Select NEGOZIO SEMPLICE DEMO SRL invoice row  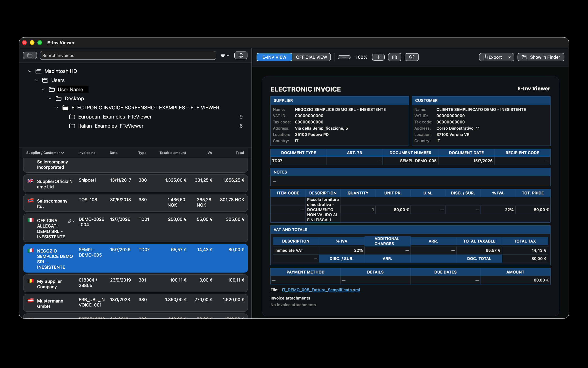pyautogui.click(x=136, y=258)
